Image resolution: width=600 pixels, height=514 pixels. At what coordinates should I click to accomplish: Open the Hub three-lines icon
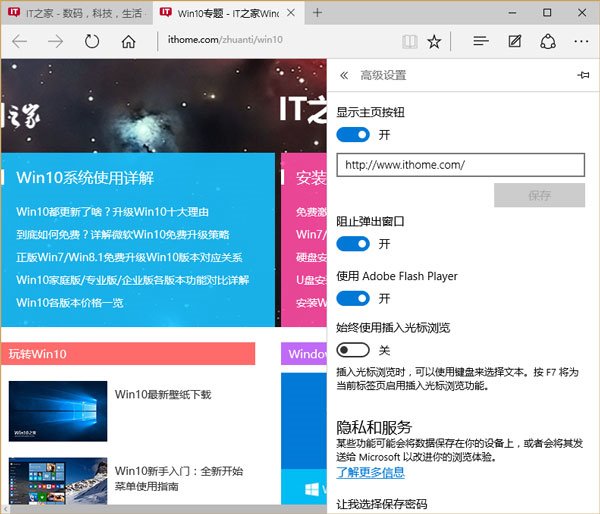click(480, 42)
